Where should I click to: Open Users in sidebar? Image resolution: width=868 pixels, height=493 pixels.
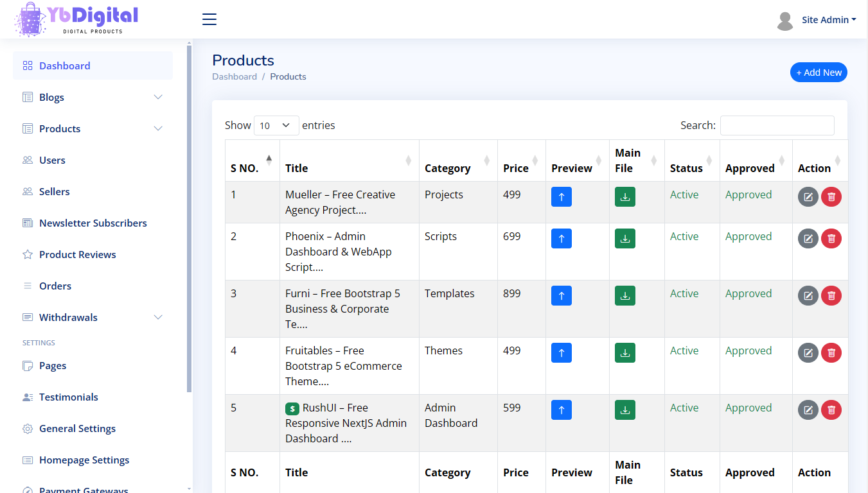[93, 160]
